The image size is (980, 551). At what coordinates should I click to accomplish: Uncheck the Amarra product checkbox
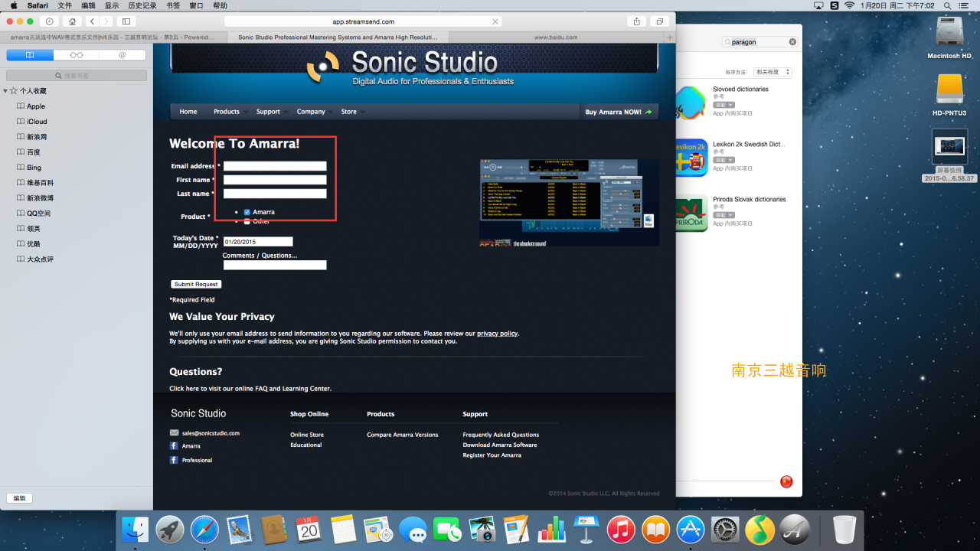(x=247, y=212)
